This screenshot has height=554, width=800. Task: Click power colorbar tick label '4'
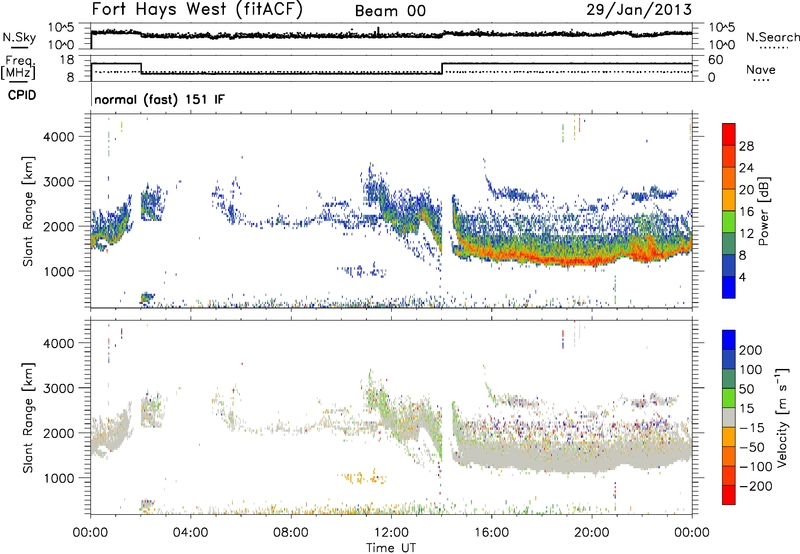(x=742, y=277)
